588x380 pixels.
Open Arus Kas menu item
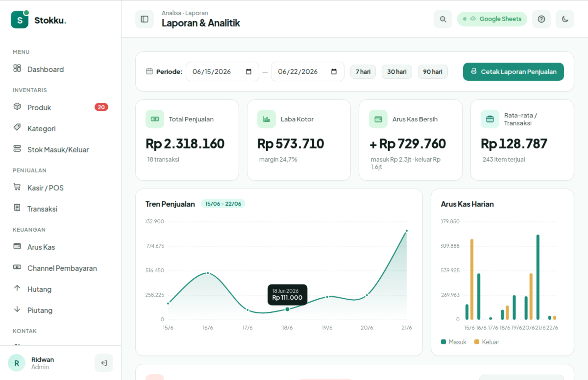61,247
